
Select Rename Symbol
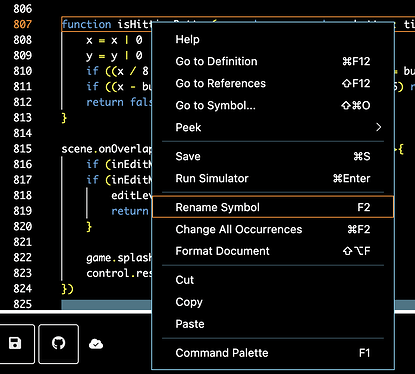tap(273, 207)
